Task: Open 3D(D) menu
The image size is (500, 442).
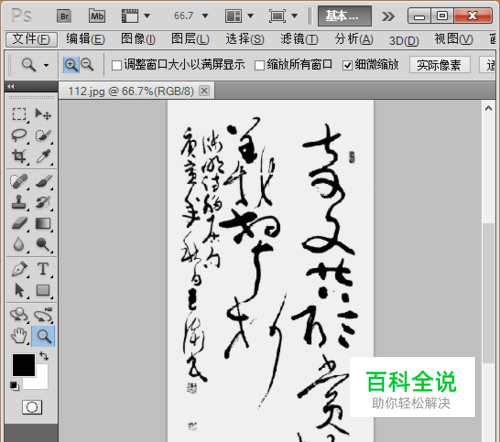Action: point(404,41)
